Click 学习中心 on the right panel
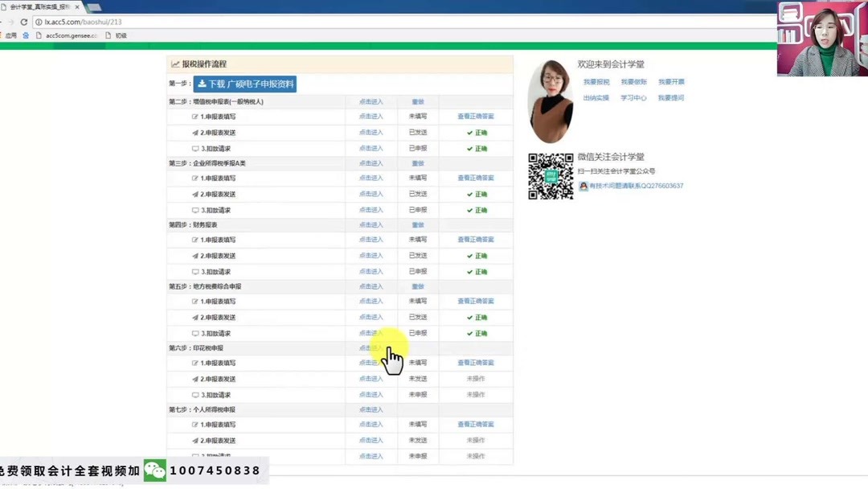The image size is (868, 489). coord(635,97)
